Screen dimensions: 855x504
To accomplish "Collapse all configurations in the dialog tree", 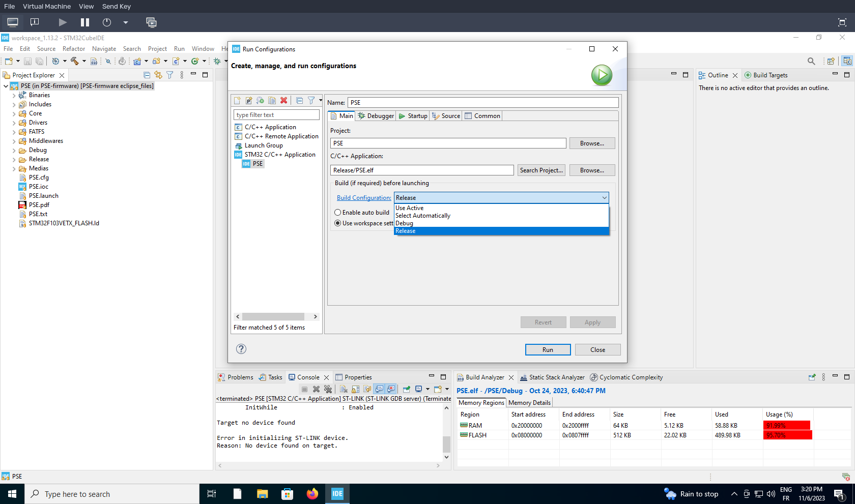I will [299, 100].
